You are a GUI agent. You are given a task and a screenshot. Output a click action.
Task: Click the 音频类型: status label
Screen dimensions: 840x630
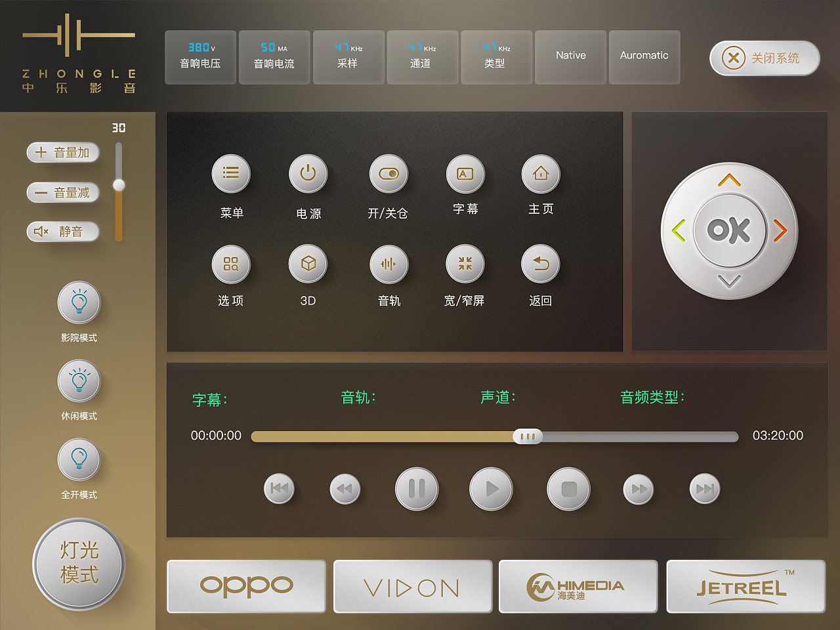[652, 397]
